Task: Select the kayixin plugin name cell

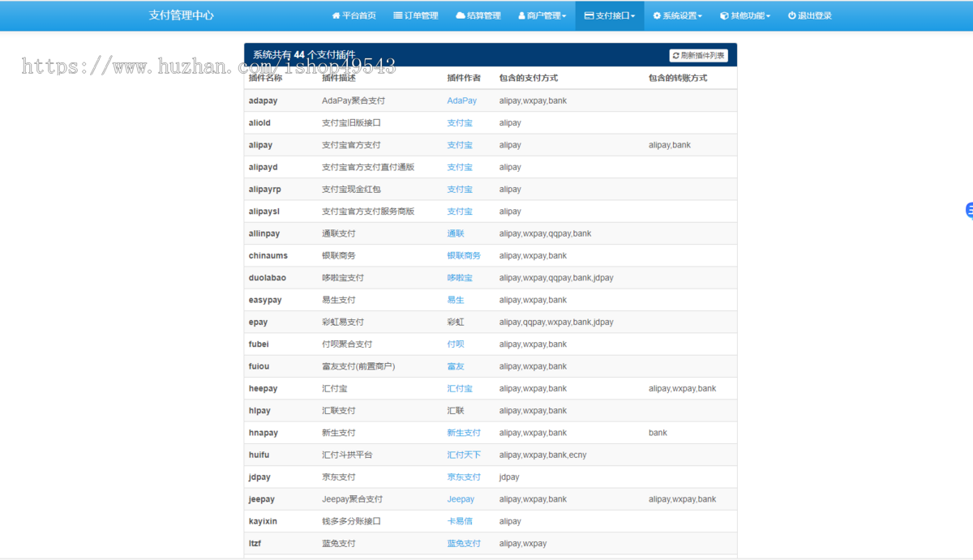Action: click(263, 522)
